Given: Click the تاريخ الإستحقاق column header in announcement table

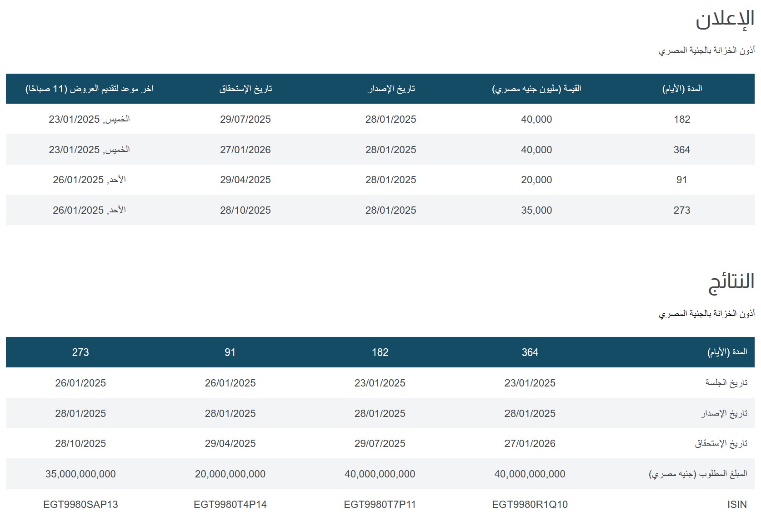Looking at the screenshot, I should click(x=245, y=89).
